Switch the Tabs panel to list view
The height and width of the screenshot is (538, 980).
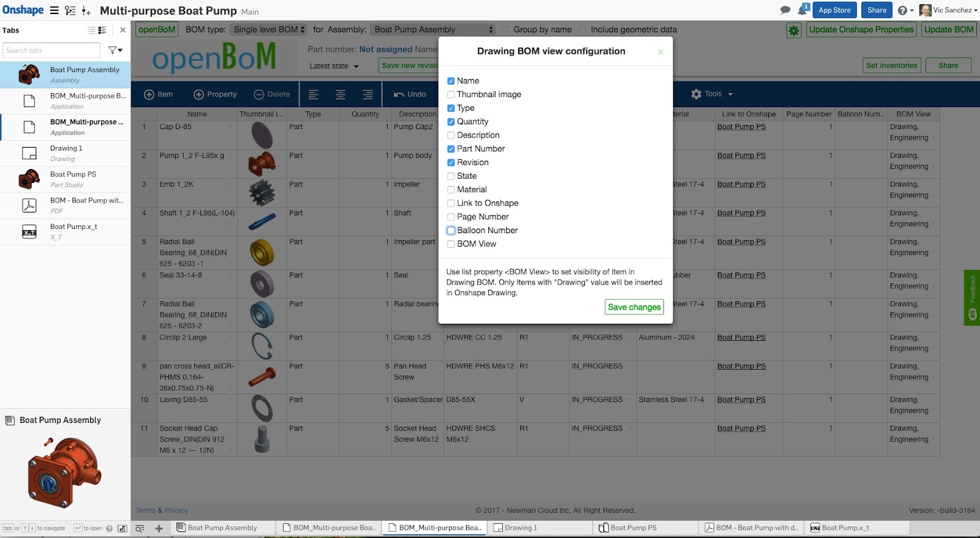(91, 30)
